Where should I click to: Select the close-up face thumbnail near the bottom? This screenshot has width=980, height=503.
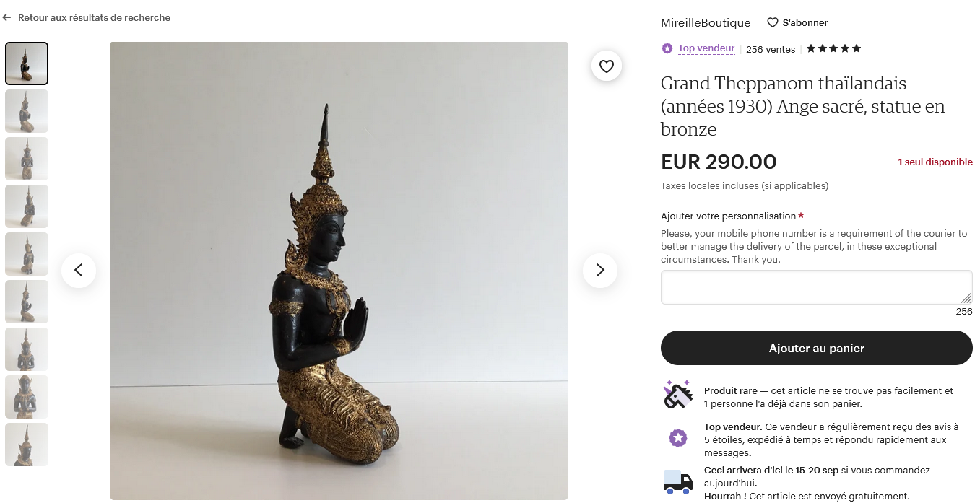point(27,397)
